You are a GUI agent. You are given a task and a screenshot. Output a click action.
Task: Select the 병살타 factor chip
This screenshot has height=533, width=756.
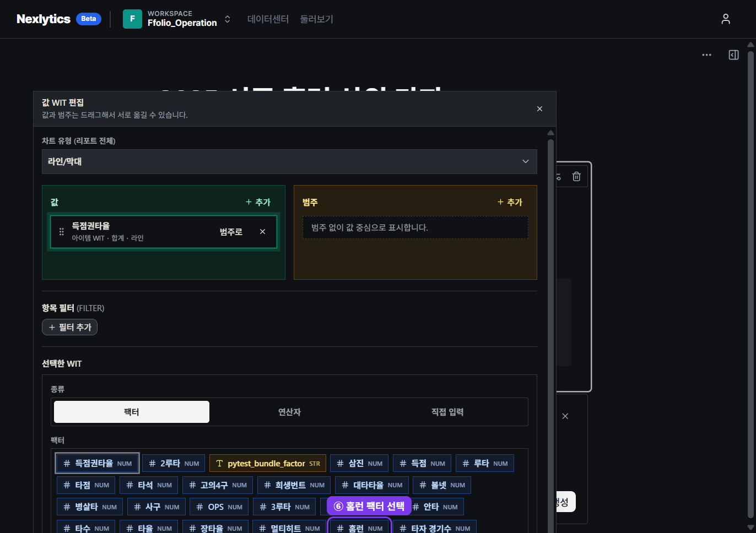[90, 507]
